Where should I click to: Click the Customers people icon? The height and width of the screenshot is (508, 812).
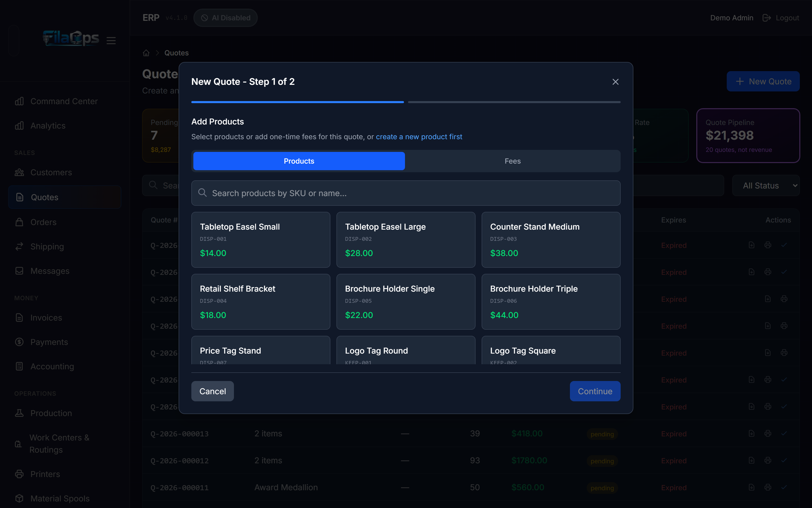(20, 172)
